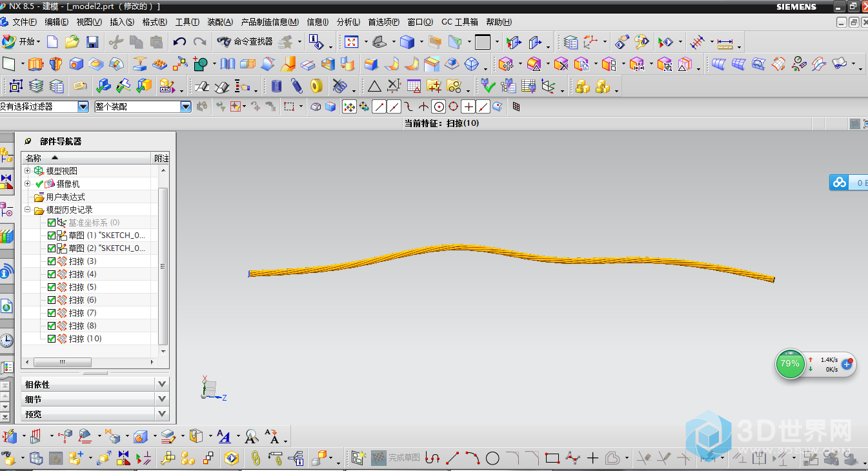Toggle checkbox for 扫掠 (3)
Screen dimensions: 868x471
(52, 261)
